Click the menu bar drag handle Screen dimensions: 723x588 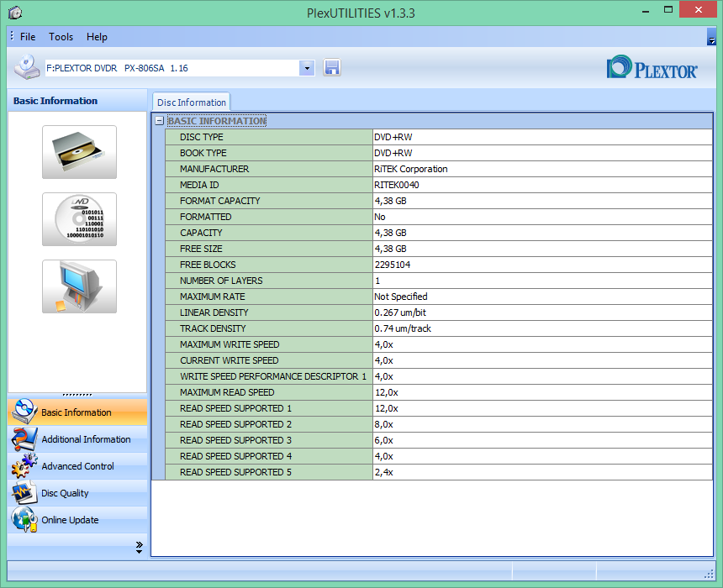click(12, 36)
